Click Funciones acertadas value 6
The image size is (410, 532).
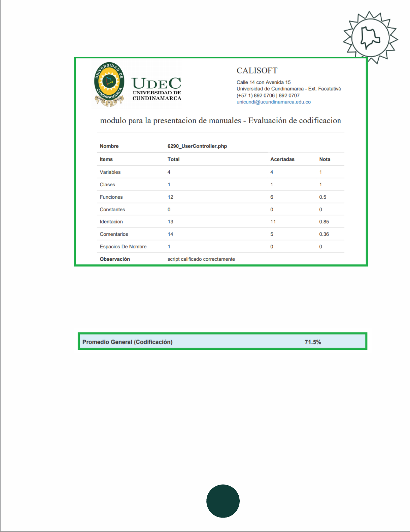(272, 197)
